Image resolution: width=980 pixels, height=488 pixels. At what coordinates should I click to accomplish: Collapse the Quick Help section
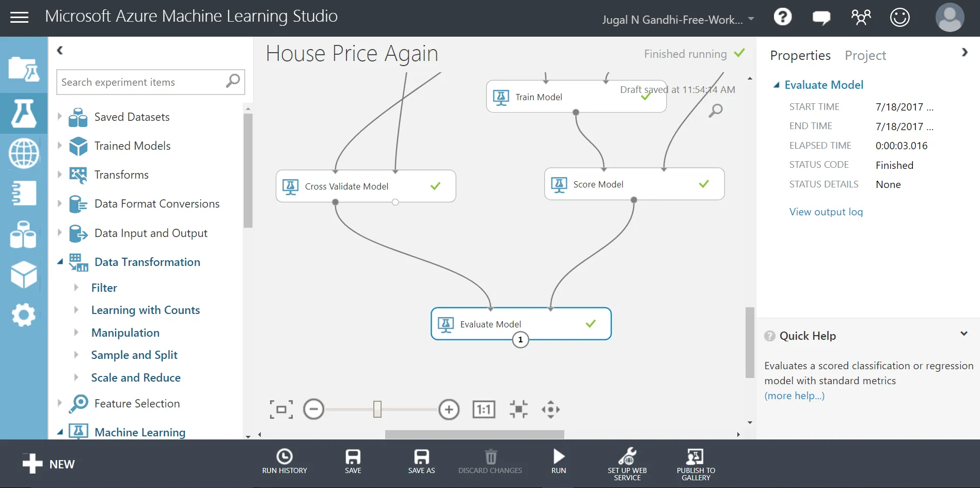(963, 334)
